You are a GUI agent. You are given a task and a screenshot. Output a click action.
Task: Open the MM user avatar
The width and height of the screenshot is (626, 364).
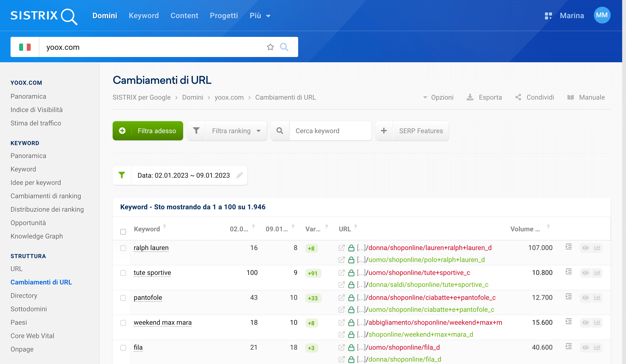tap(602, 15)
